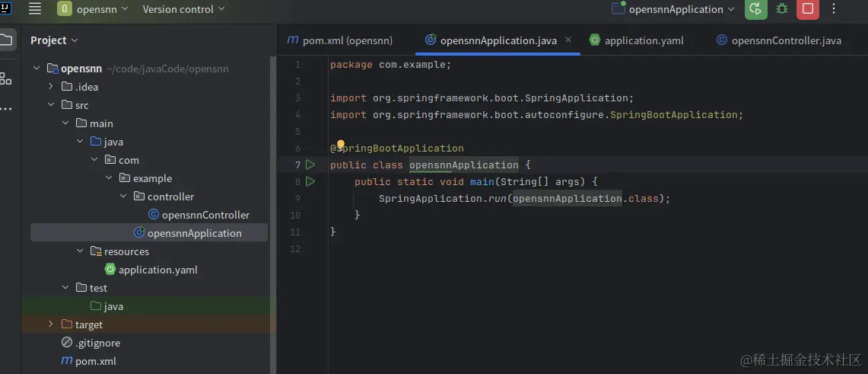The image size is (868, 374).
Task: Click the .gitignore ignore icon
Action: [67, 343]
